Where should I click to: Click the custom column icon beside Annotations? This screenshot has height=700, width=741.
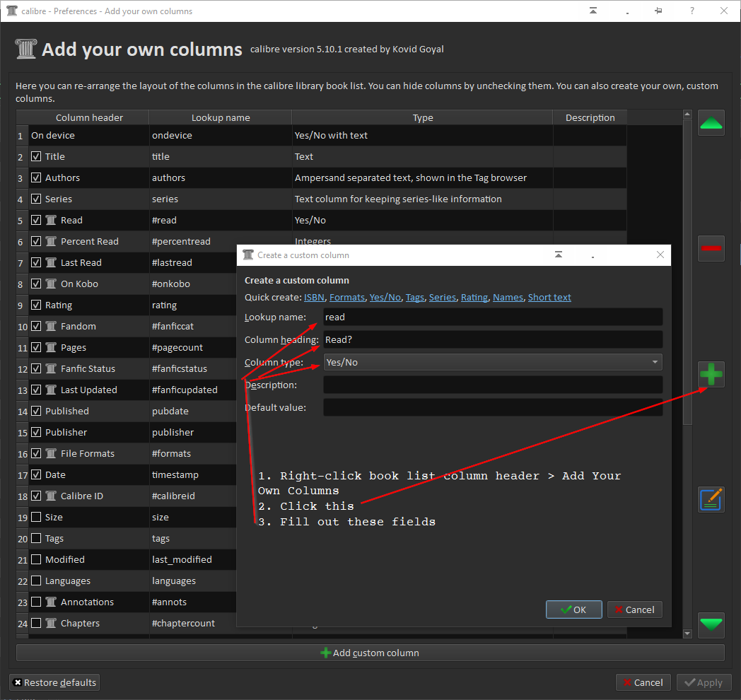[x=51, y=602]
